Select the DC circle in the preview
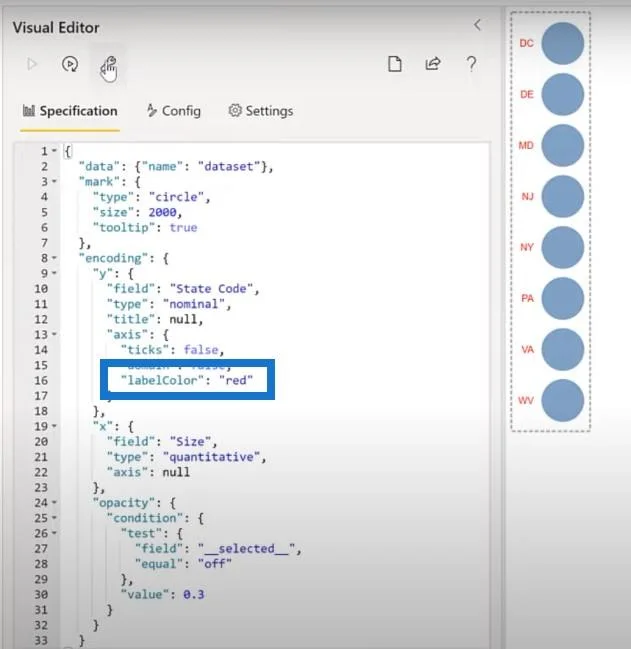The width and height of the screenshot is (631, 649). [x=563, y=43]
